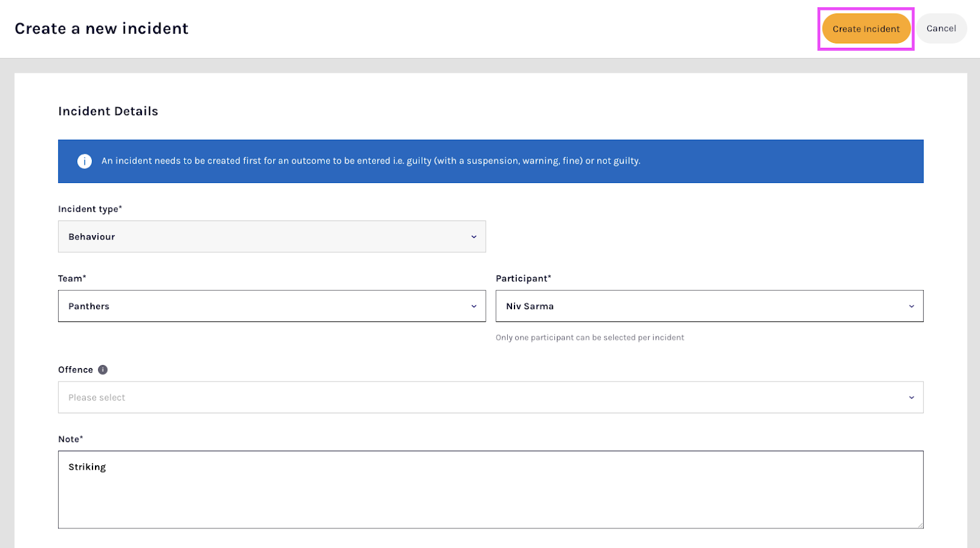Click the info icon in blue banner
The image size is (980, 548).
click(x=85, y=161)
